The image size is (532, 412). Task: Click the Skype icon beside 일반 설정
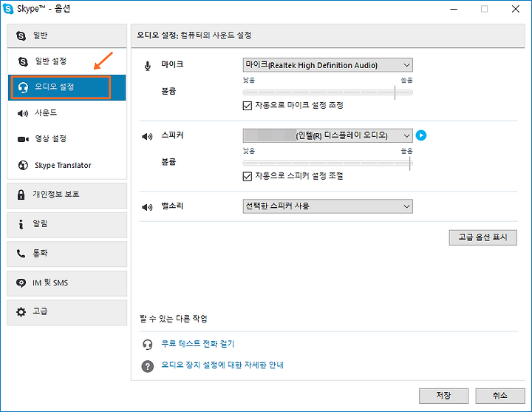pos(23,61)
